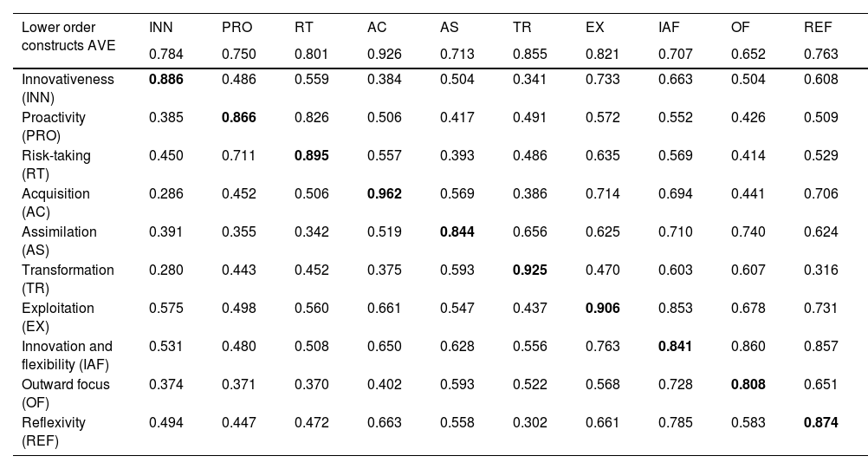Select the bold 0.886 Innovativeness value

click(166, 79)
